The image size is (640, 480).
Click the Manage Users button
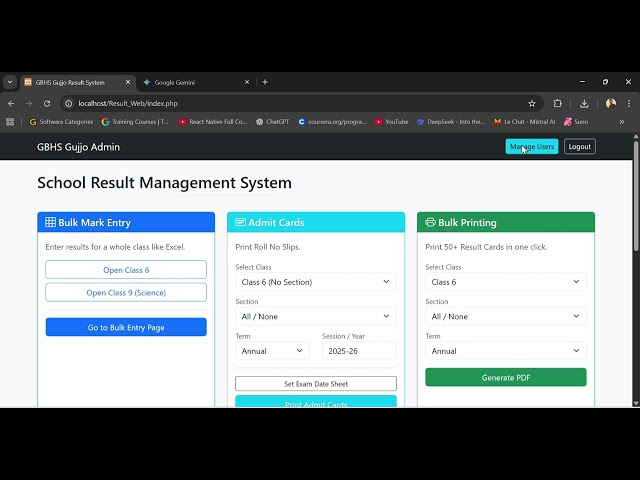(532, 147)
